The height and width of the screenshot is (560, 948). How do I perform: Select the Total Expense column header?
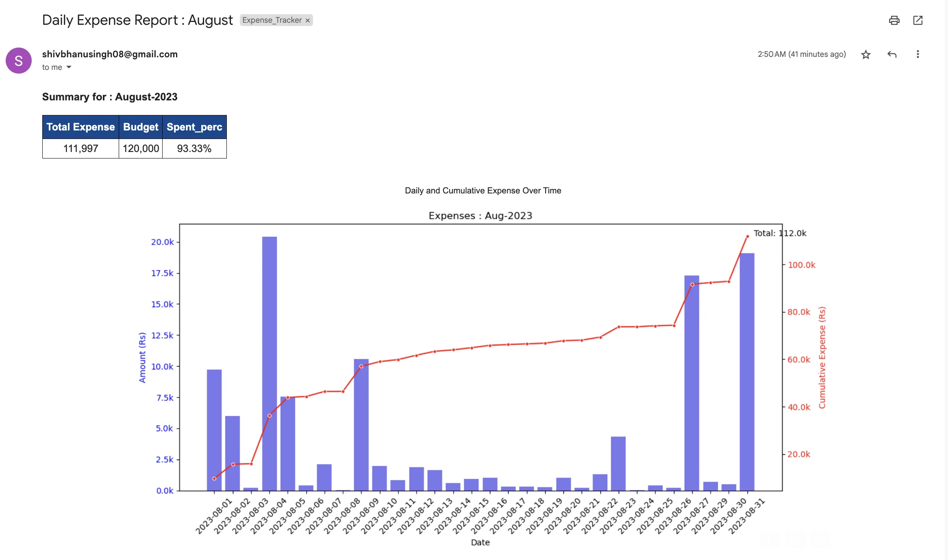(80, 127)
